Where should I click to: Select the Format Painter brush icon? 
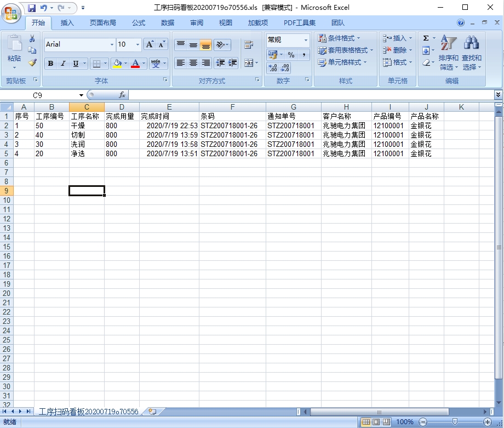coord(32,63)
